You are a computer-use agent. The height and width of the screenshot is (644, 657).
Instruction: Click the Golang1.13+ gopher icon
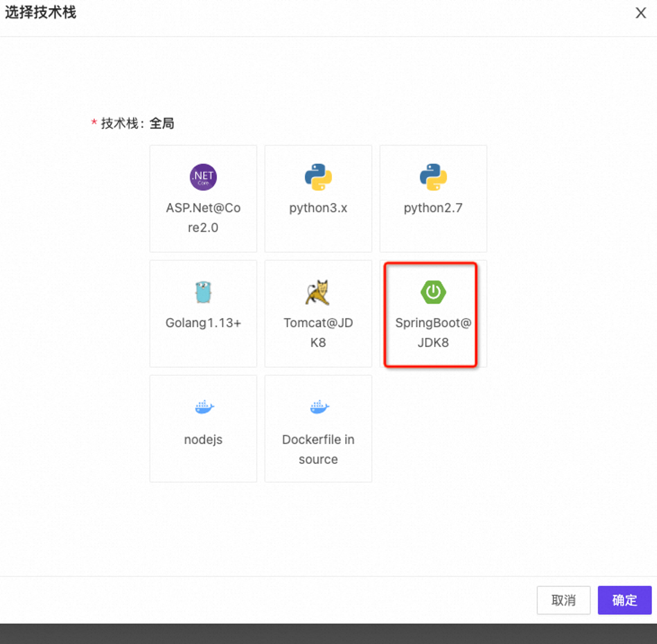pyautogui.click(x=203, y=292)
